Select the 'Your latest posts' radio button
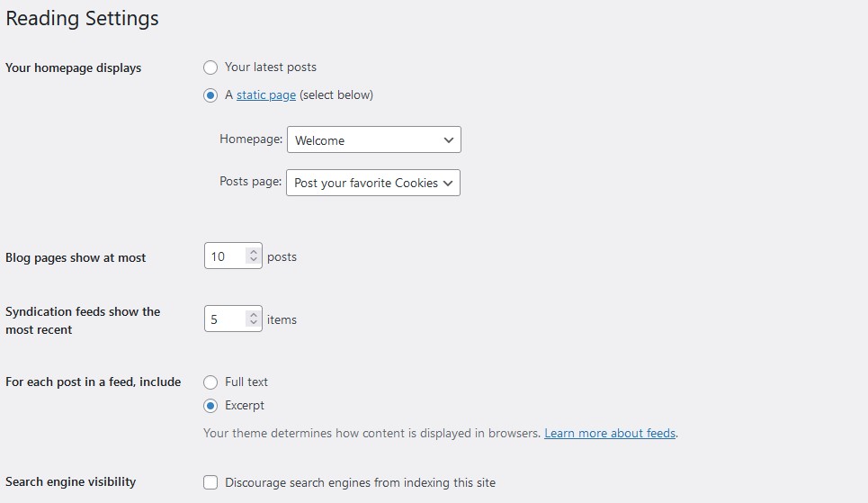Viewport: 868px width, 503px height. pos(210,67)
